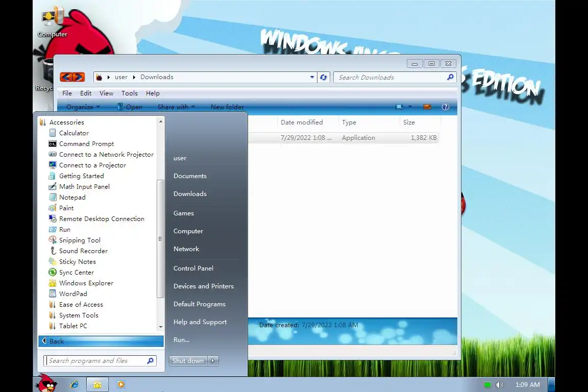Open the Organize dropdown menu
The width and height of the screenshot is (588, 392).
click(83, 107)
